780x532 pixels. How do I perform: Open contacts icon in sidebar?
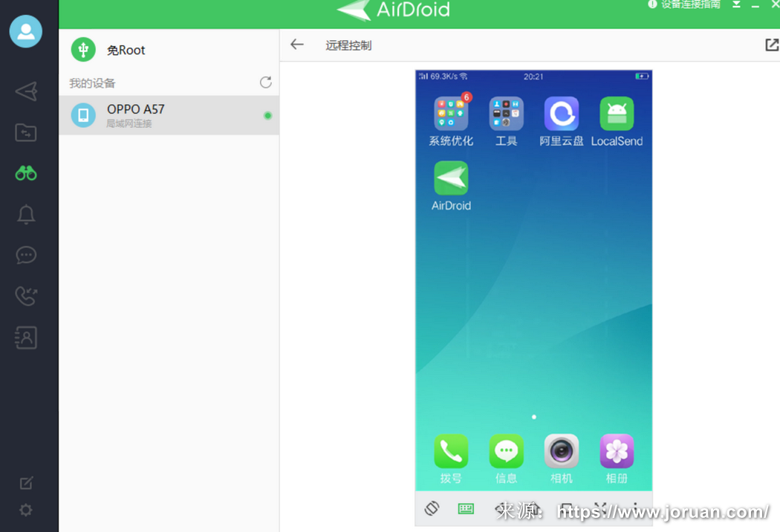(x=26, y=337)
